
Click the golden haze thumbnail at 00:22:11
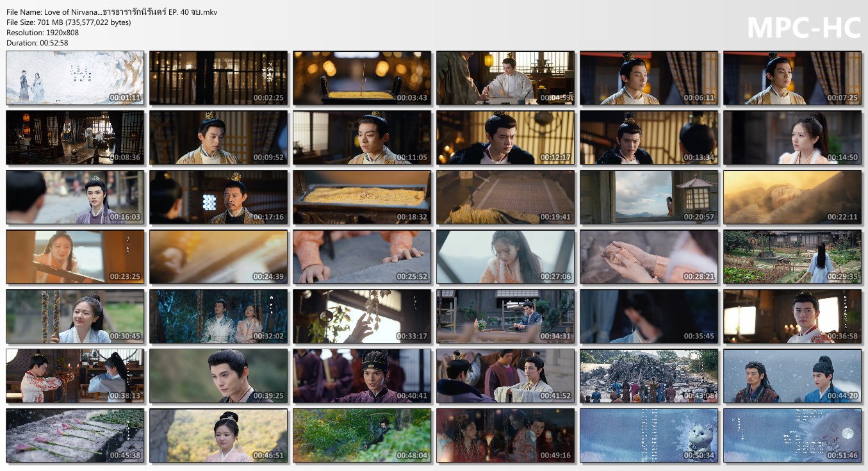pos(792,197)
